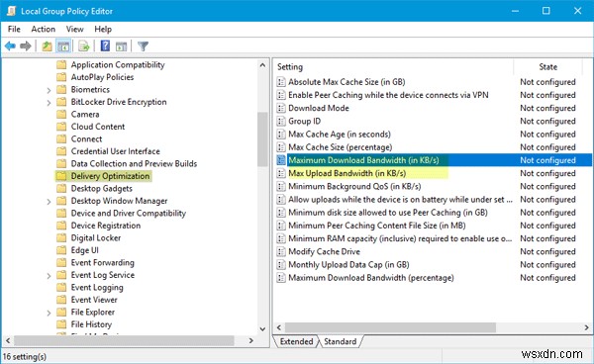Open the Help toolbar icon
This screenshot has width=594, height=364.
click(x=105, y=46)
